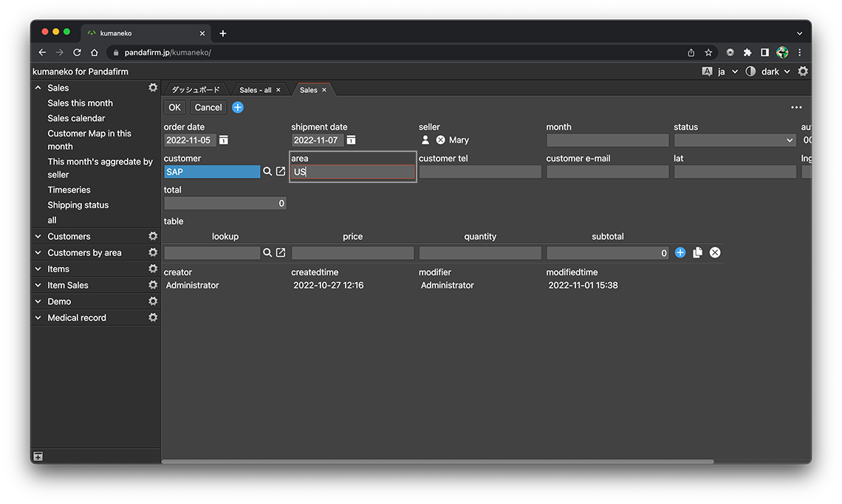Collapse the Sales sidebar section
Screen dimensions: 842x504
(x=38, y=88)
